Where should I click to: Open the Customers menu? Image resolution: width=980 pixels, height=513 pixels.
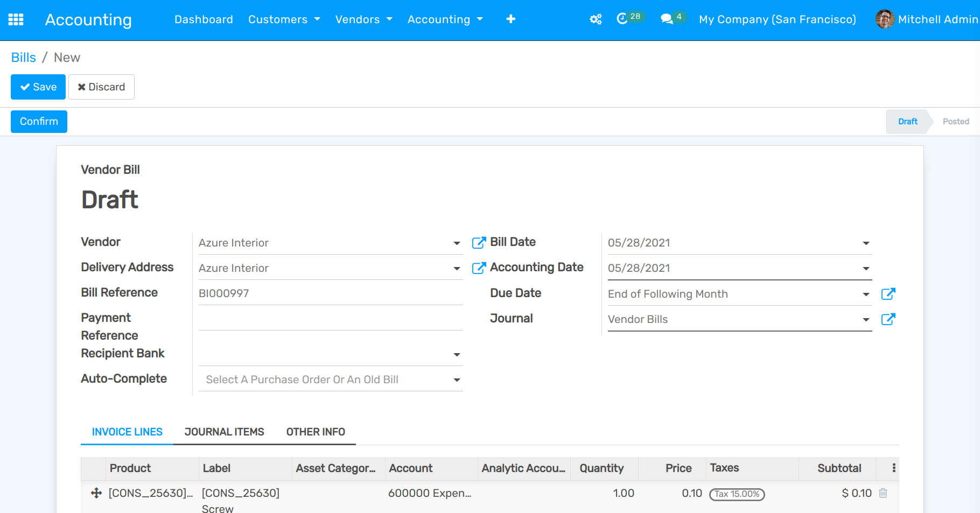[284, 20]
